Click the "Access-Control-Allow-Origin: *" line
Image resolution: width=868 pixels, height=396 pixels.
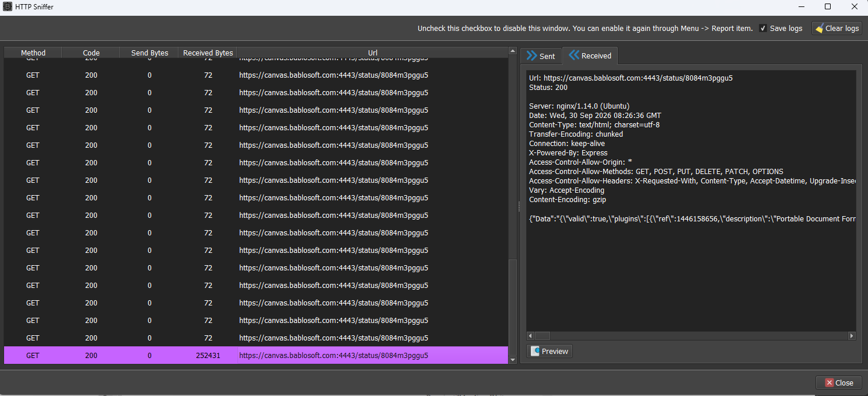[x=580, y=162]
